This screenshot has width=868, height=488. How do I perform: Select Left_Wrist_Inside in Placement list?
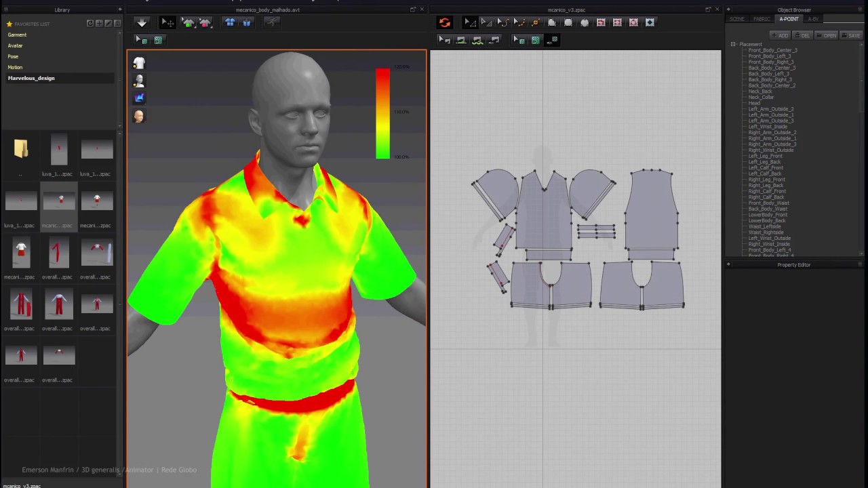tap(768, 127)
